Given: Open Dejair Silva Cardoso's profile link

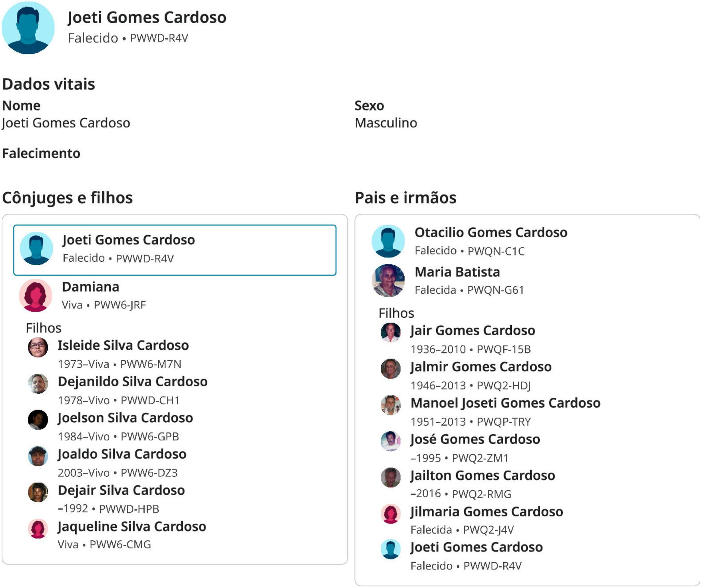Looking at the screenshot, I should click(x=121, y=490).
